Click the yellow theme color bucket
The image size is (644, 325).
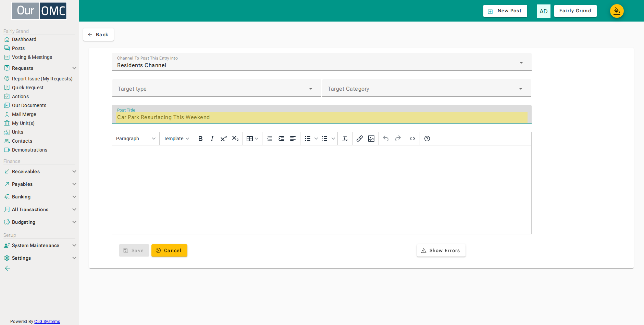(617, 11)
